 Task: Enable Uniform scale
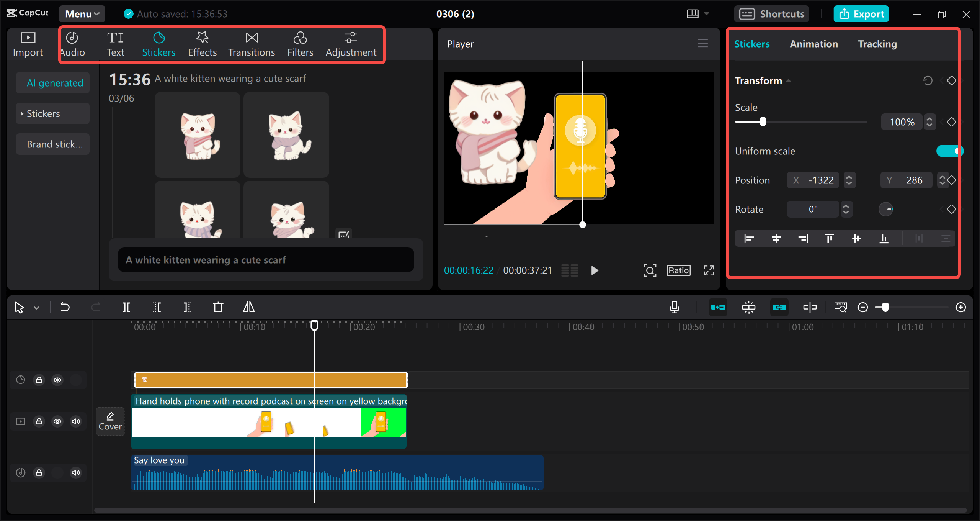[950, 151]
